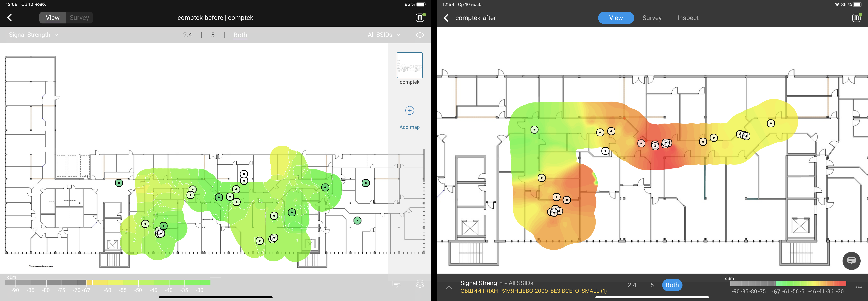Image resolution: width=868 pixels, height=301 pixels.
Task: Open notes icon at bottom of left pane
Action: click(x=397, y=284)
